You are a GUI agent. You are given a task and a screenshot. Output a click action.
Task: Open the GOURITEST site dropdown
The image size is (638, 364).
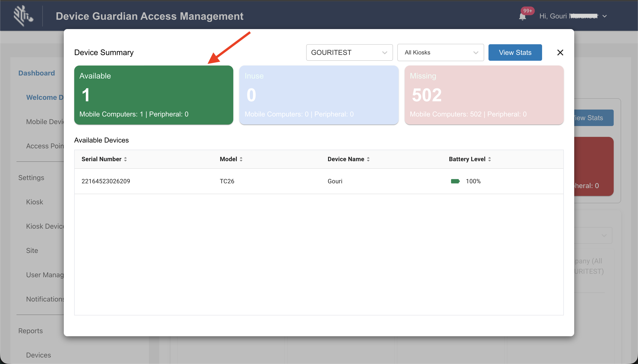[349, 52]
